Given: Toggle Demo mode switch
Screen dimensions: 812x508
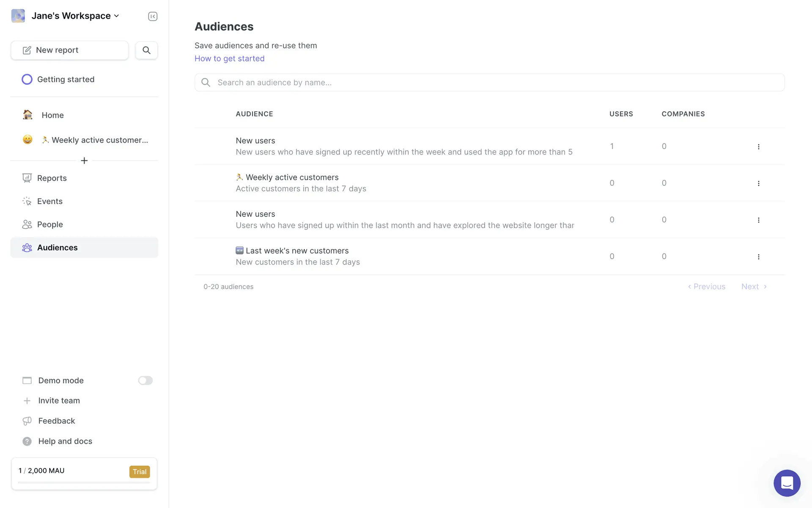Looking at the screenshot, I should pyautogui.click(x=145, y=381).
